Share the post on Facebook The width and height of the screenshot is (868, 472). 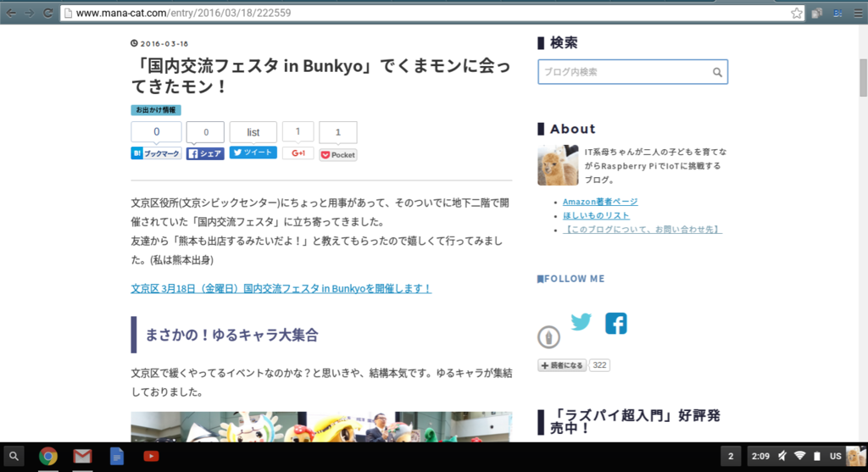[205, 153]
